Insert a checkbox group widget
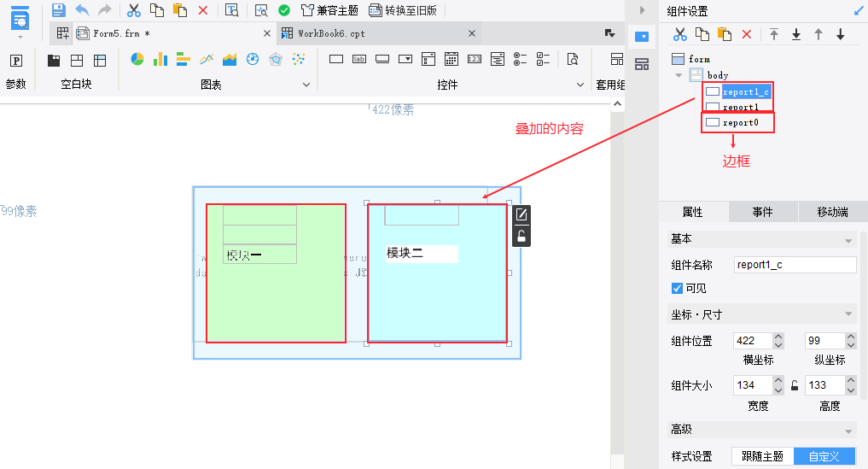 pyautogui.click(x=543, y=59)
